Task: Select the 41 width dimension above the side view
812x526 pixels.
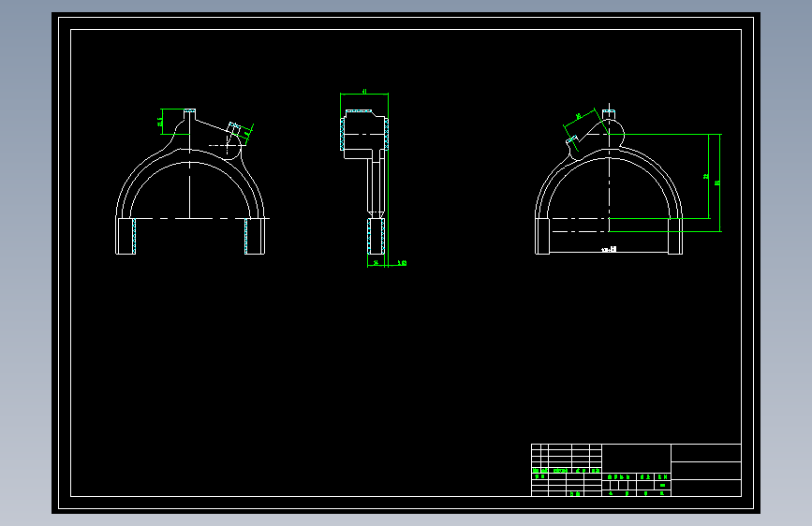Action: coord(364,92)
